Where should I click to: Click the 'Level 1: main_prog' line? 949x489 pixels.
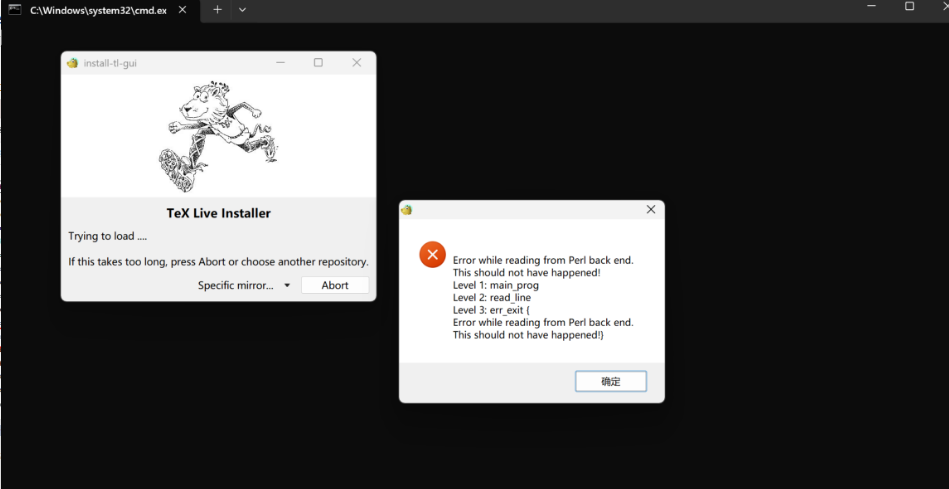496,285
